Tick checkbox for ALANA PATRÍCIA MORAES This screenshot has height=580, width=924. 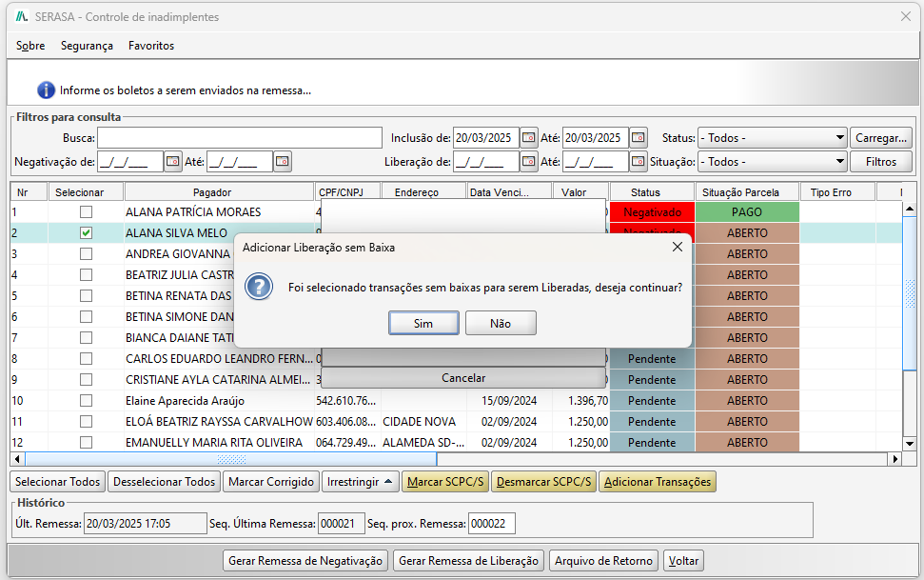86,211
